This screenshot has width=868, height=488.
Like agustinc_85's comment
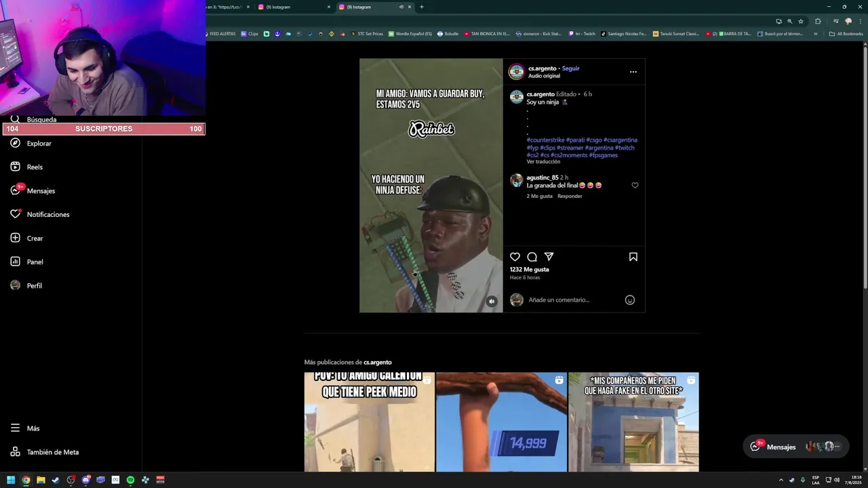pyautogui.click(x=635, y=185)
